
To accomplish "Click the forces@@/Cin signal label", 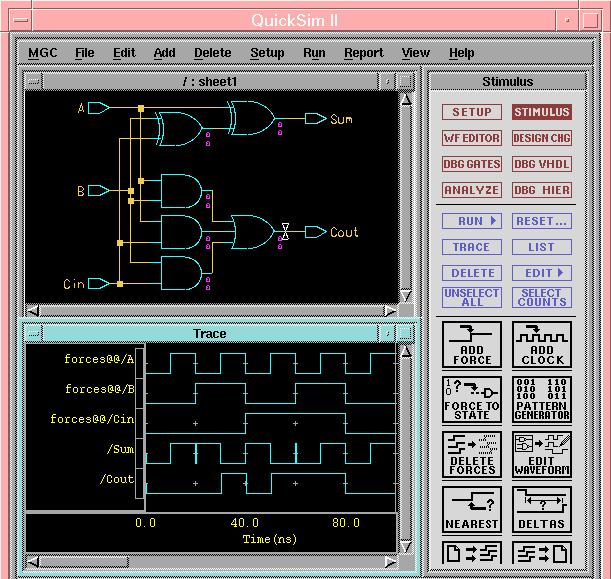I will tap(98, 420).
